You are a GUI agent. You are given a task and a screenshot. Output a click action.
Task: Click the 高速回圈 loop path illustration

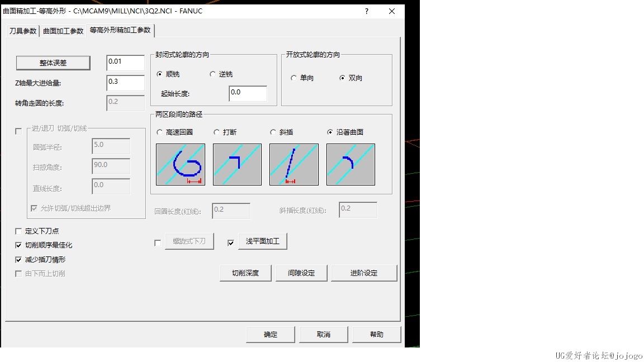click(x=181, y=164)
